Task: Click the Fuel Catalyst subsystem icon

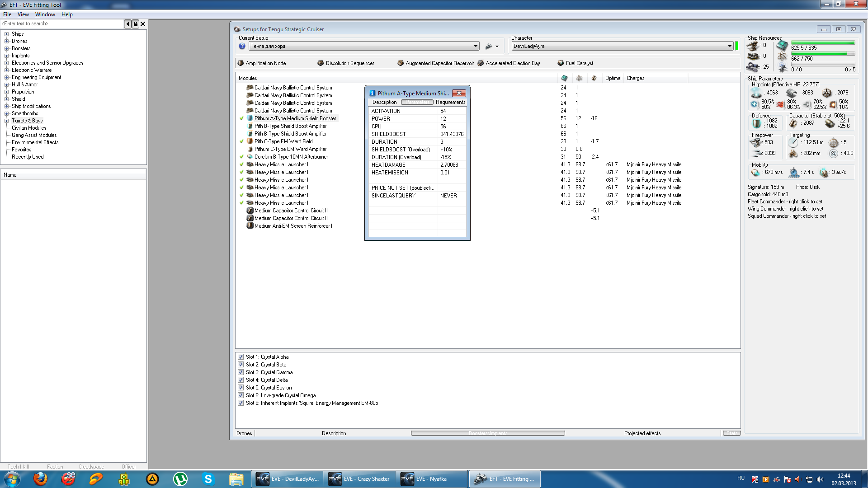Action: 561,63
